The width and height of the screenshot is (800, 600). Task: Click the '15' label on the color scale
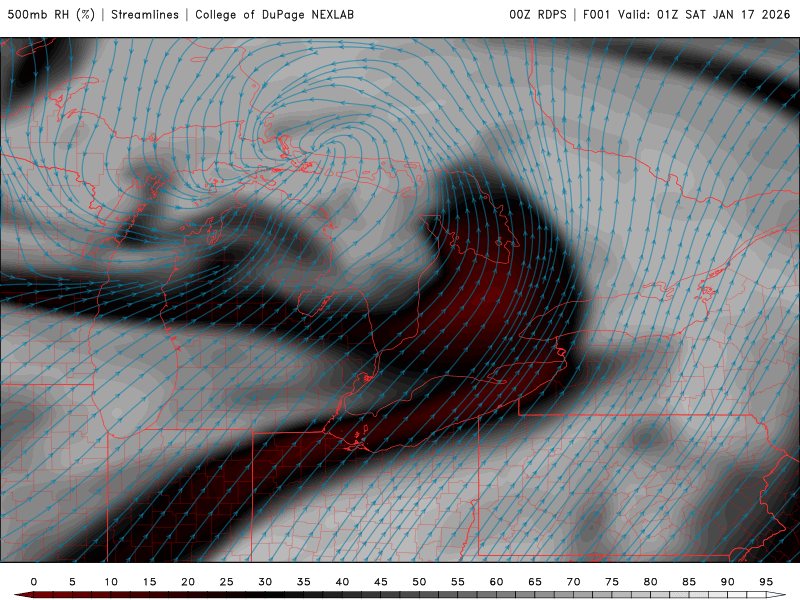point(149,582)
